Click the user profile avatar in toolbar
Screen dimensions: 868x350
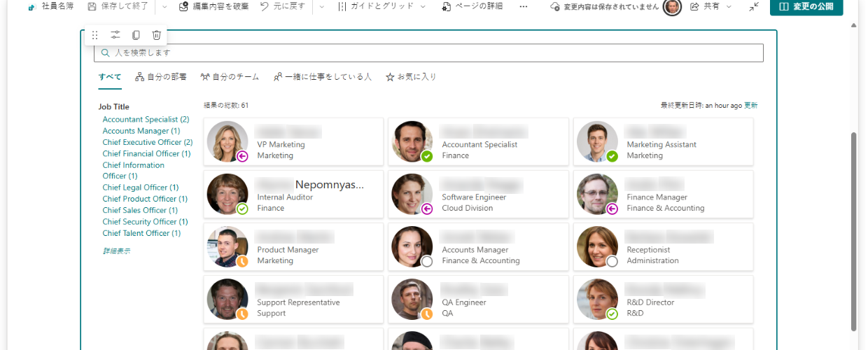coord(672,6)
